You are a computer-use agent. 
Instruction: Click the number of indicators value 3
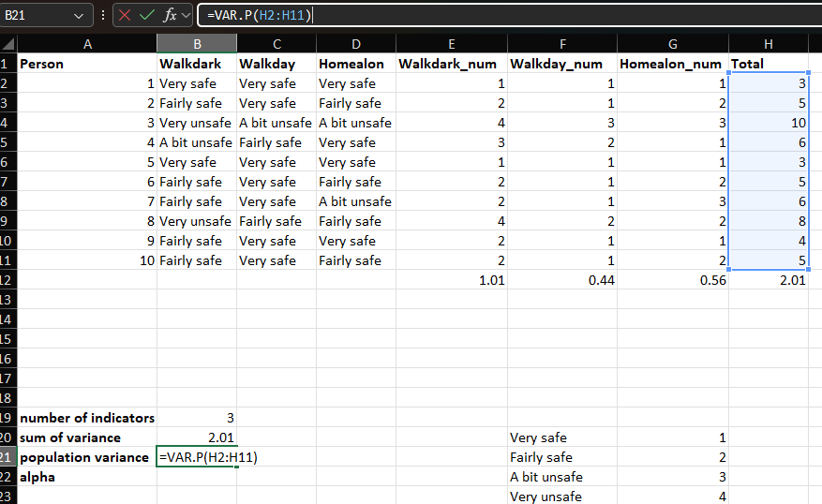[x=196, y=418]
